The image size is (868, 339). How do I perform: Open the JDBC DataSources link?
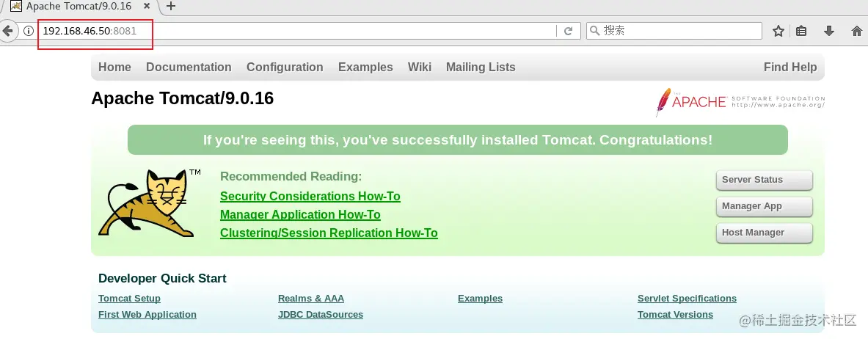tap(321, 315)
